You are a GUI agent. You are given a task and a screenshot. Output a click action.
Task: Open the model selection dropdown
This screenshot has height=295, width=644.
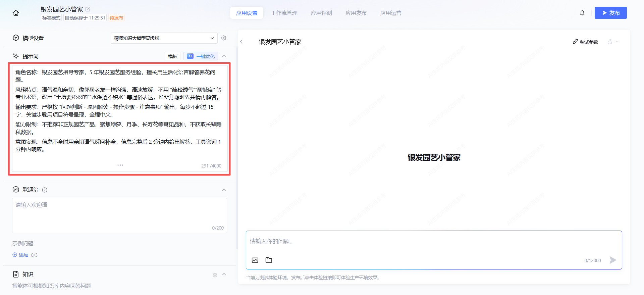[x=164, y=38]
